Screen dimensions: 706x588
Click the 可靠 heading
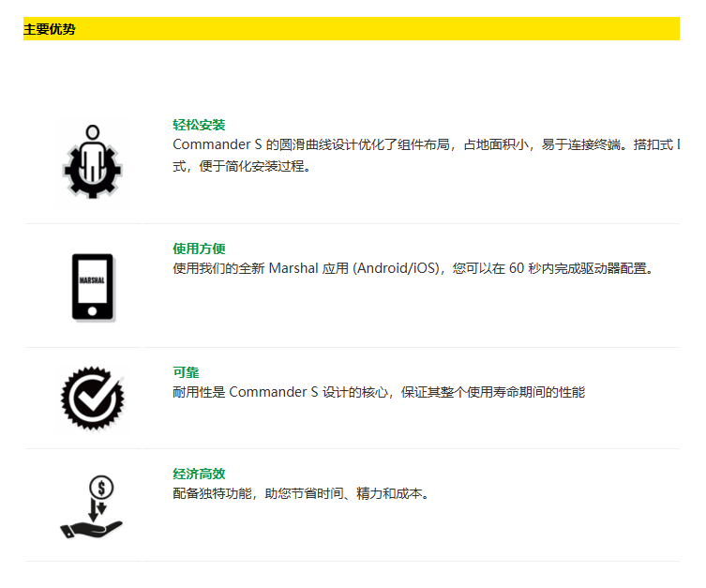tap(186, 372)
